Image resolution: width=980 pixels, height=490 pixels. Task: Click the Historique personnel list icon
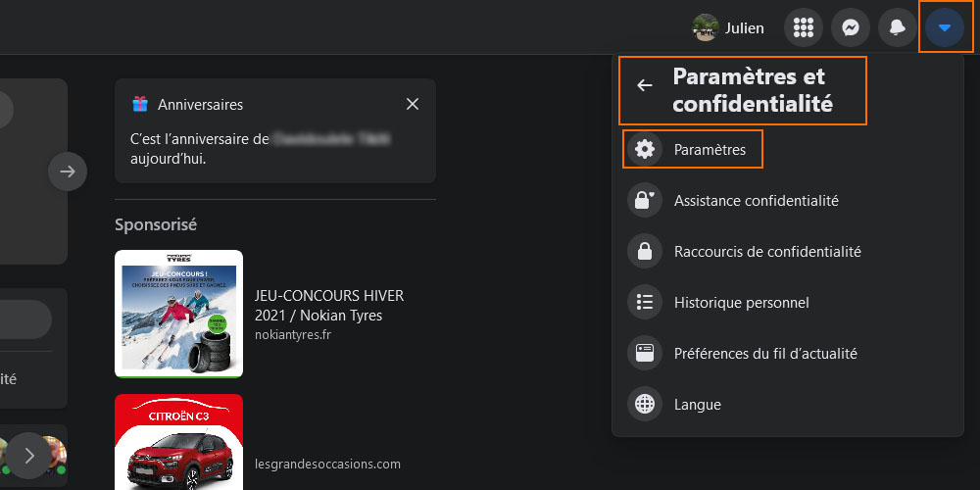[x=645, y=303]
